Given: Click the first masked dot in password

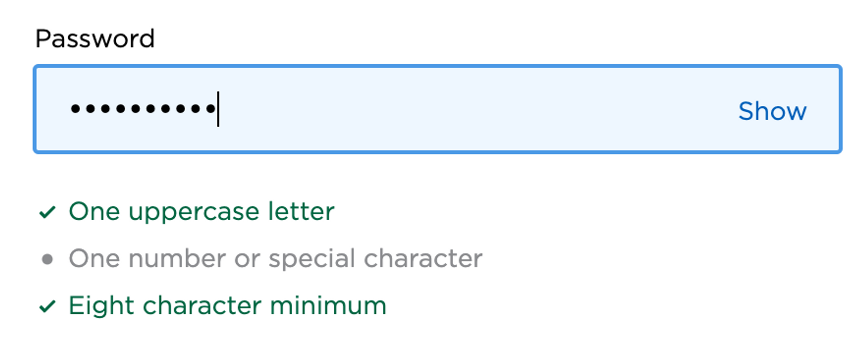Looking at the screenshot, I should coord(76,108).
